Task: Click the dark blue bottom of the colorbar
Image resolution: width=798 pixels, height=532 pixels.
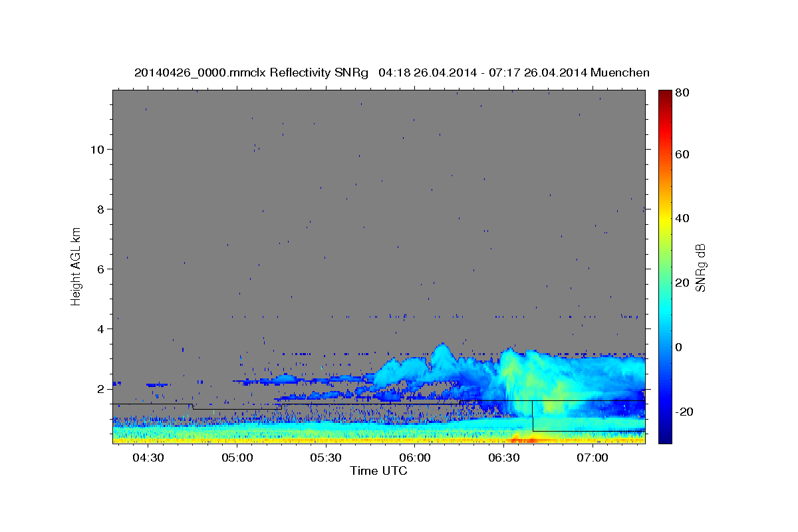Action: 665,436
